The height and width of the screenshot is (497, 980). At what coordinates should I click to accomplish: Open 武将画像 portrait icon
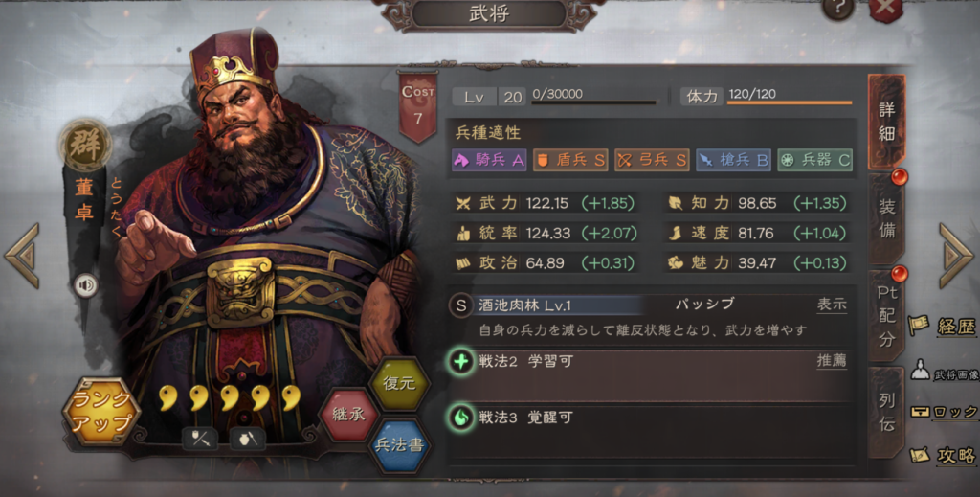tap(920, 370)
